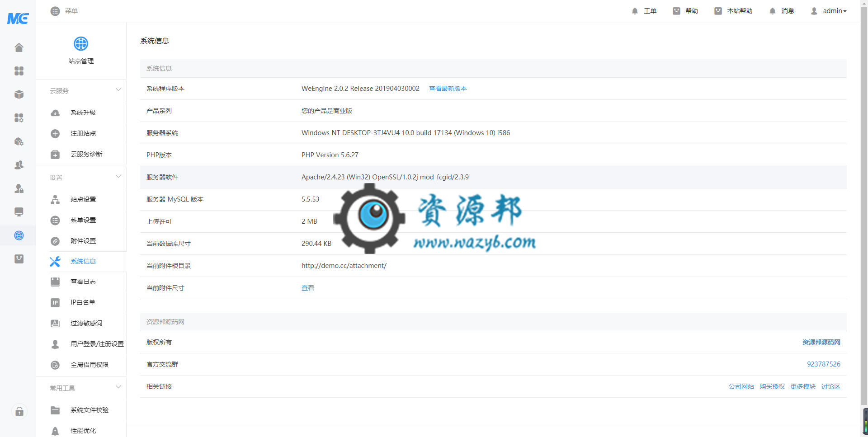Image resolution: width=868 pixels, height=437 pixels.
Task: Open the 讨论区 link
Action: point(831,386)
